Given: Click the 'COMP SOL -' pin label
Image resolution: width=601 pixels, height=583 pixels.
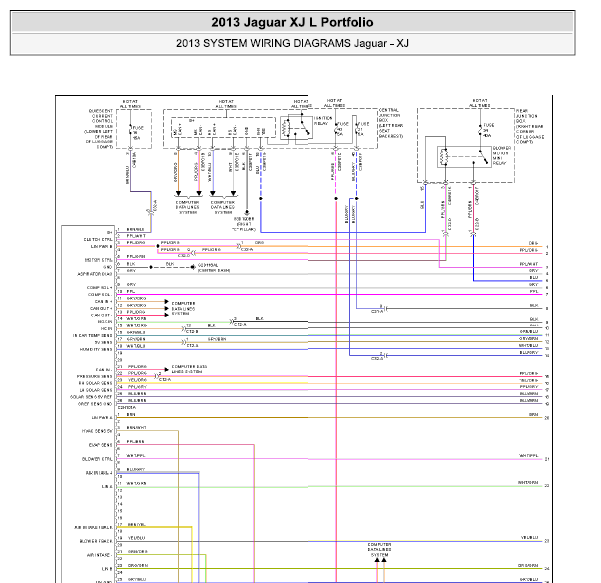Looking at the screenshot, I should 100,294.
